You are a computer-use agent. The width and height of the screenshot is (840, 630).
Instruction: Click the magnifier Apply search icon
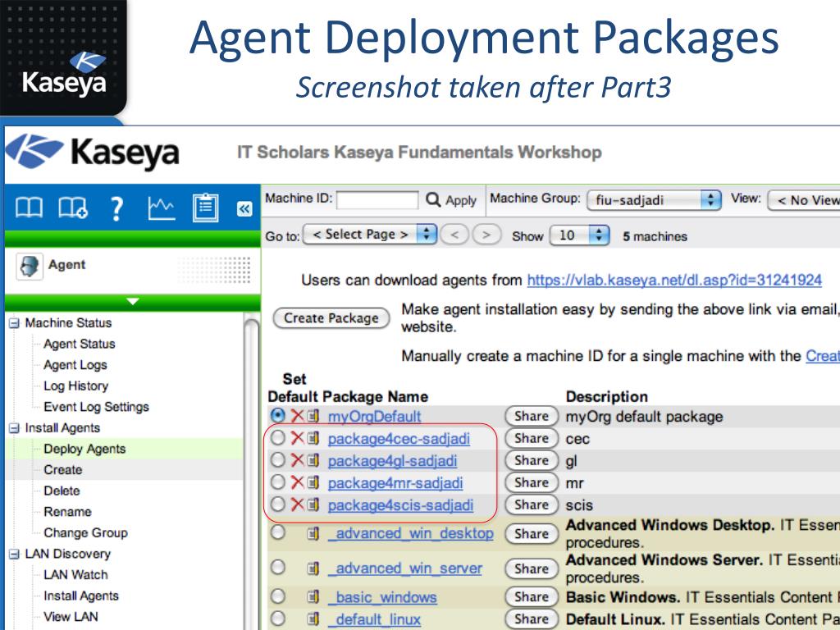point(433,200)
